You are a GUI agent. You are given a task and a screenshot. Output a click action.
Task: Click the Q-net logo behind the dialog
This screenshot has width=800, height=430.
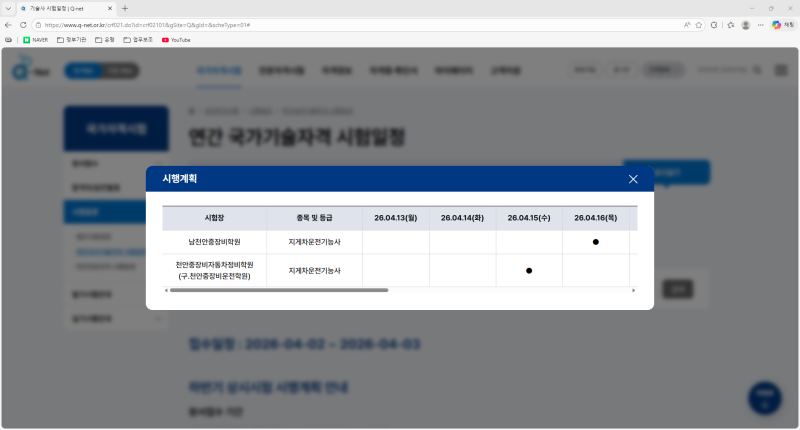(31, 69)
